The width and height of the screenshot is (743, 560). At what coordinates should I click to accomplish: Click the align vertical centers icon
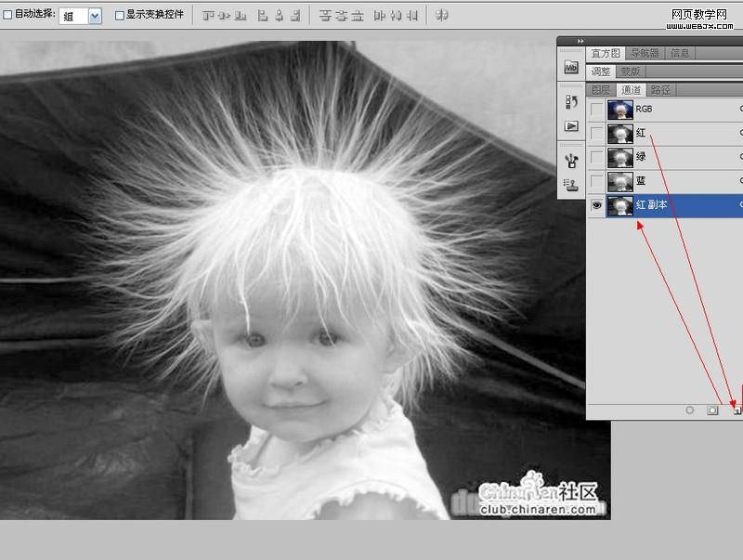coord(224,16)
